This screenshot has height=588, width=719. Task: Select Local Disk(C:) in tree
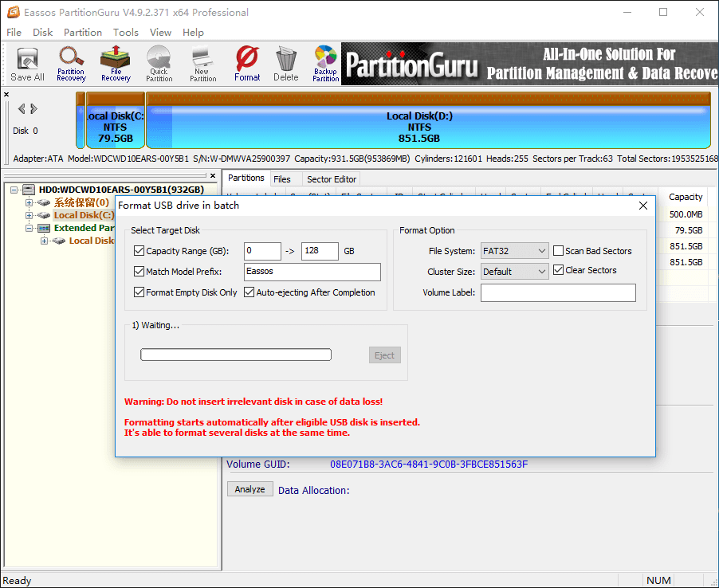coord(84,215)
